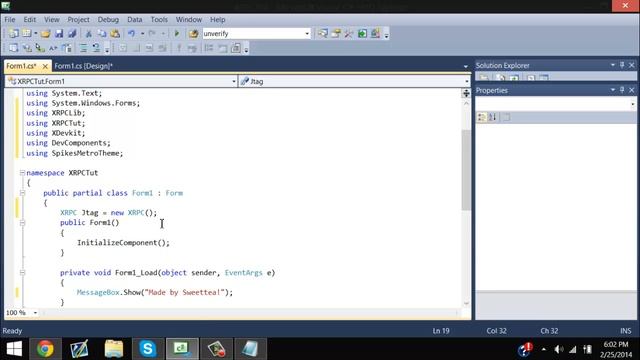
Task: Collapse the Form1() constructor region
Action: click(22, 223)
